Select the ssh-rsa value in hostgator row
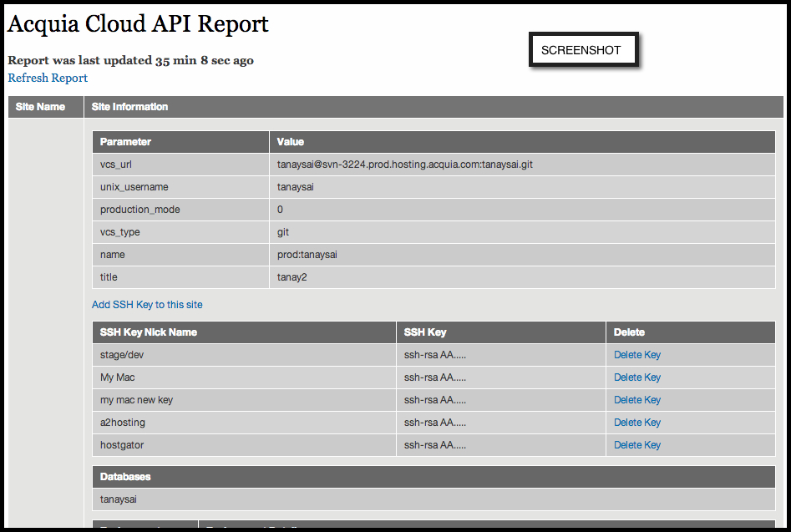Viewport: 791px width, 532px height. coord(434,445)
